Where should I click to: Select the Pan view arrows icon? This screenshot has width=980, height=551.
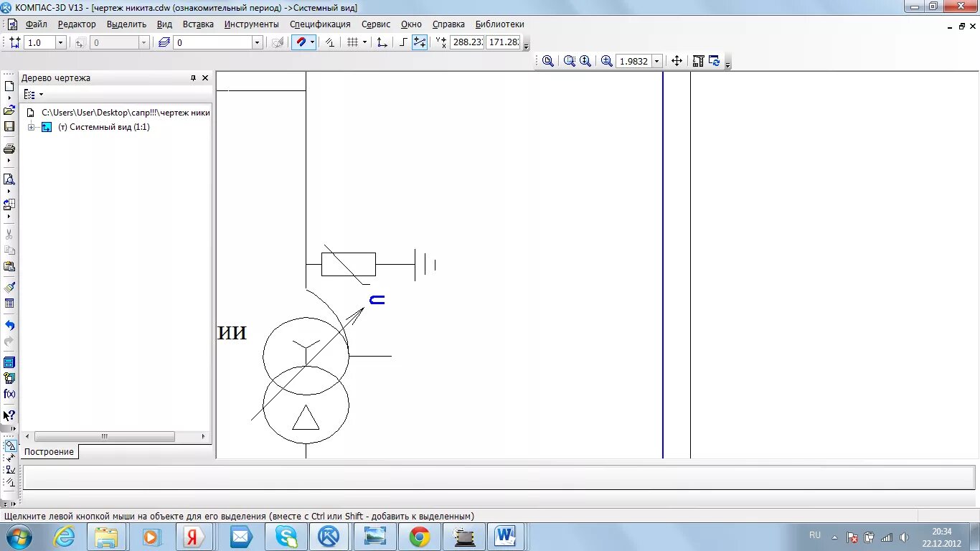pyautogui.click(x=677, y=61)
